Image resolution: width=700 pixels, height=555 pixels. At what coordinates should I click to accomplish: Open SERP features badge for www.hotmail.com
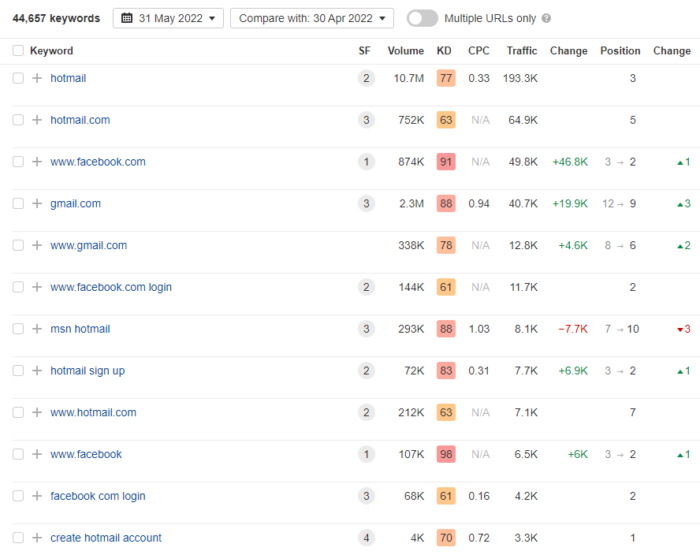(x=366, y=413)
